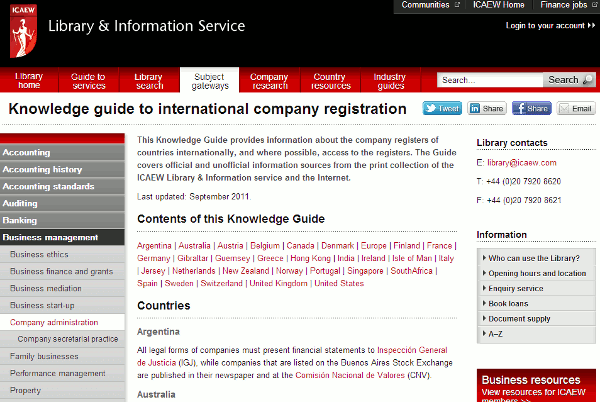The image size is (600, 402).
Task: Open Banking in sidebar
Action: point(62,220)
